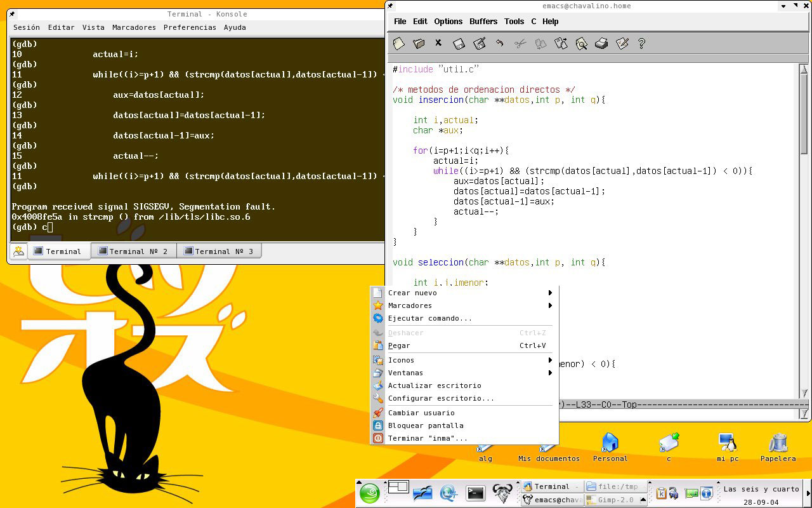Viewport: 812px width, 508px height.
Task: Open the Editar menu in Konsole
Action: pos(61,28)
